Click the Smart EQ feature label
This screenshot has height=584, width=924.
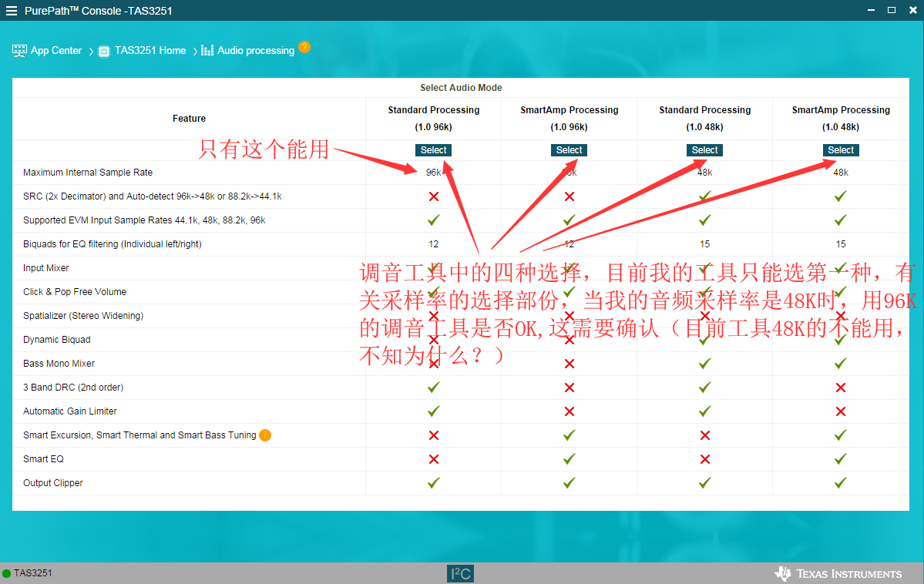(x=44, y=459)
